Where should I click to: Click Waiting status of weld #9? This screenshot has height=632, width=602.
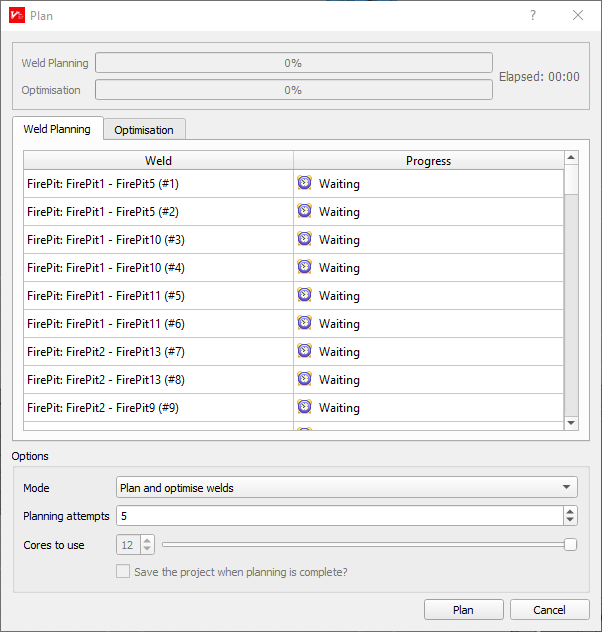[x=339, y=408]
